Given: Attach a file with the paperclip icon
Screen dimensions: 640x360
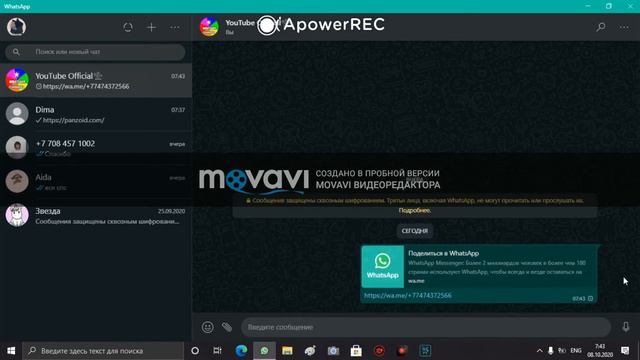Looking at the screenshot, I should 227,327.
